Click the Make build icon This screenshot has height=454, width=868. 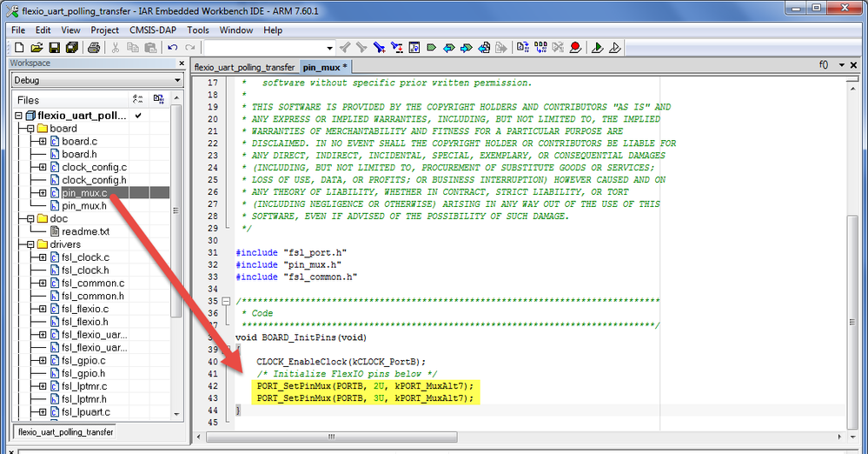(x=540, y=48)
